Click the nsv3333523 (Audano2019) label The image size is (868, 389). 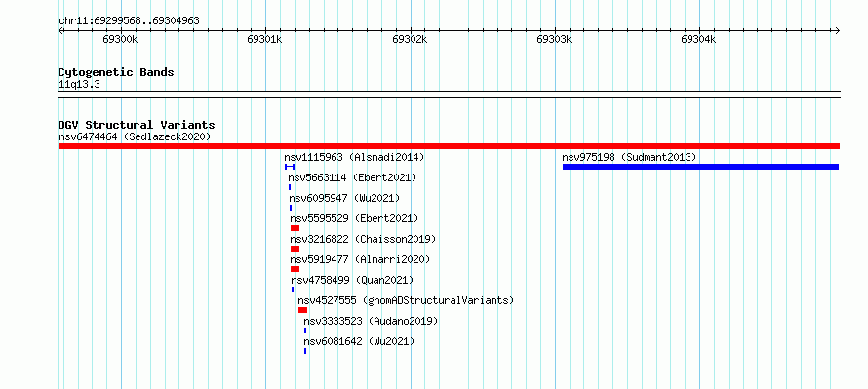pos(371,321)
